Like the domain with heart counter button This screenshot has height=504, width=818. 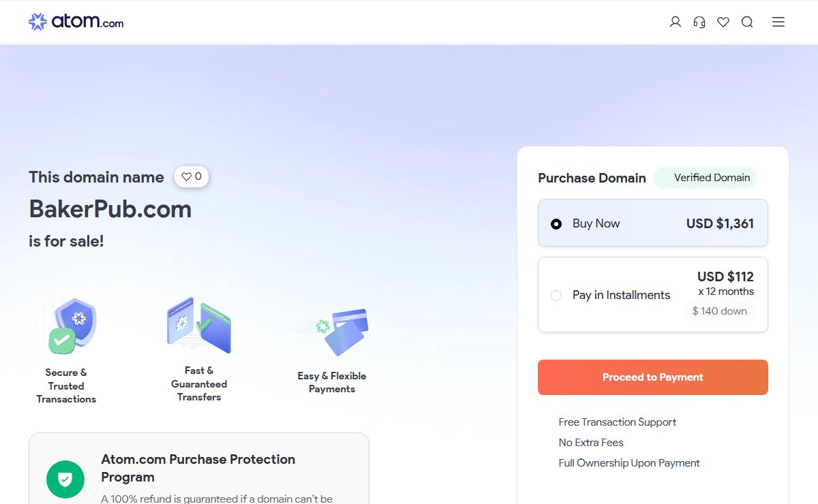(192, 176)
